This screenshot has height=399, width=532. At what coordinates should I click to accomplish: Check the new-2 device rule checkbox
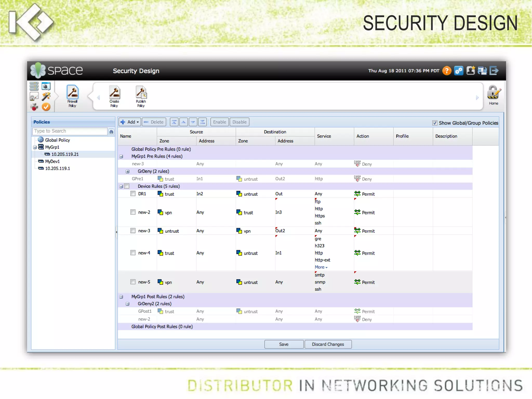pyautogui.click(x=133, y=212)
